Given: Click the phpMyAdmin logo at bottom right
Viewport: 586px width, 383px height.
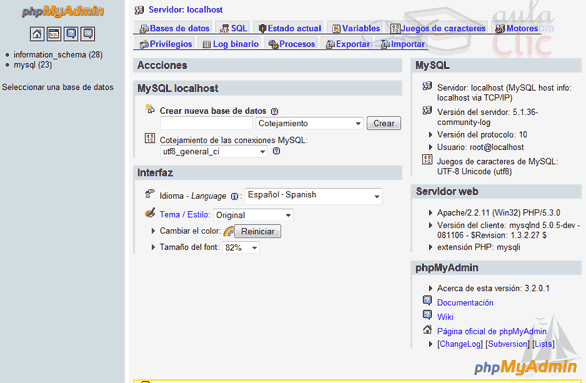Looking at the screenshot, I should pos(525,367).
